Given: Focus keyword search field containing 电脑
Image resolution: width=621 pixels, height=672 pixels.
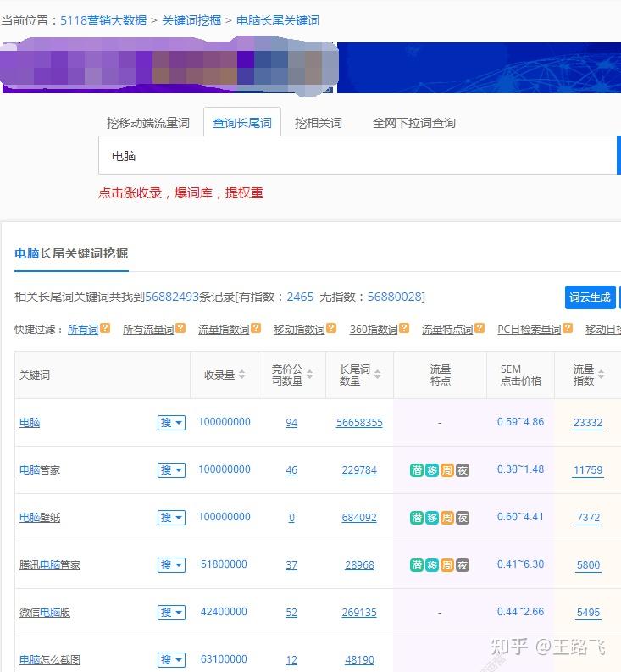Looking at the screenshot, I should [x=358, y=156].
